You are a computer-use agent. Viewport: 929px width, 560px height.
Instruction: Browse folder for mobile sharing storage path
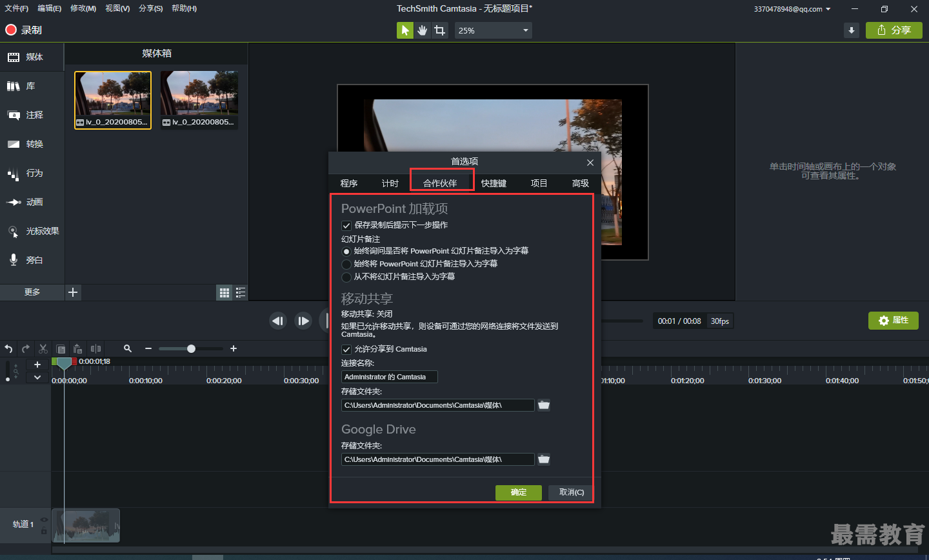544,405
